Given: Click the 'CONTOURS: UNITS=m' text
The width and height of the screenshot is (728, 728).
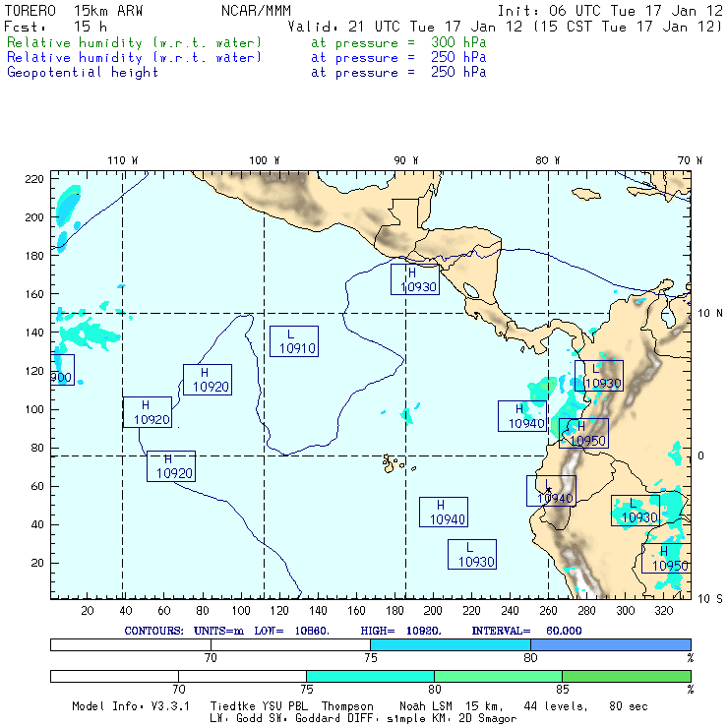Looking at the screenshot, I should pyautogui.click(x=184, y=631).
